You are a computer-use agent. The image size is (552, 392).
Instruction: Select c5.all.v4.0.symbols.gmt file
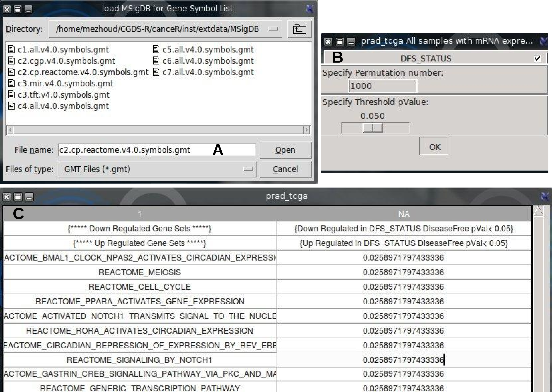[x=208, y=50]
